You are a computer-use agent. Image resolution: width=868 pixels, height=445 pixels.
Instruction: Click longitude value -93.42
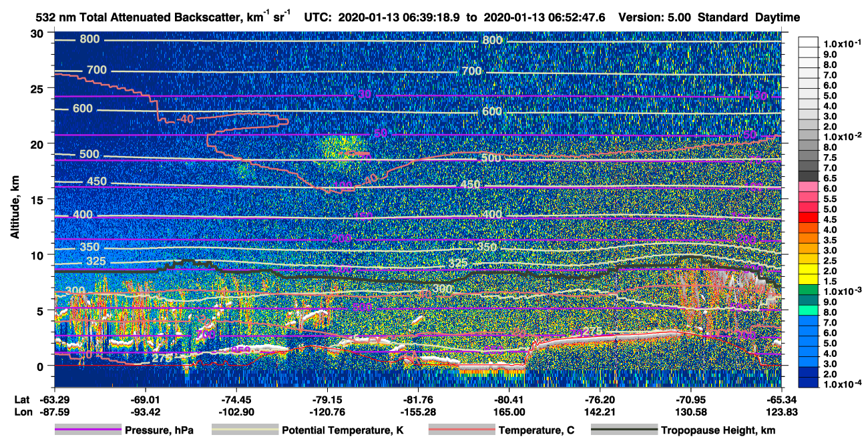pyautogui.click(x=145, y=412)
